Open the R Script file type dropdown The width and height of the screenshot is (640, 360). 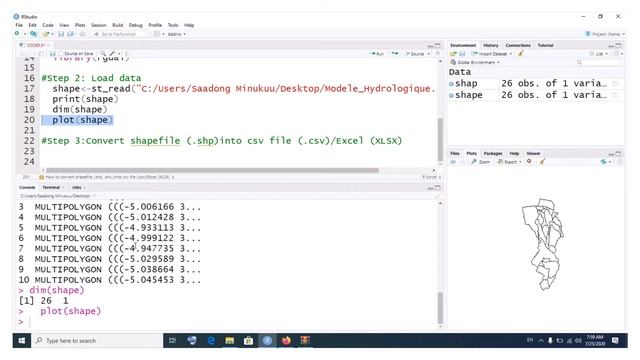tap(431, 177)
